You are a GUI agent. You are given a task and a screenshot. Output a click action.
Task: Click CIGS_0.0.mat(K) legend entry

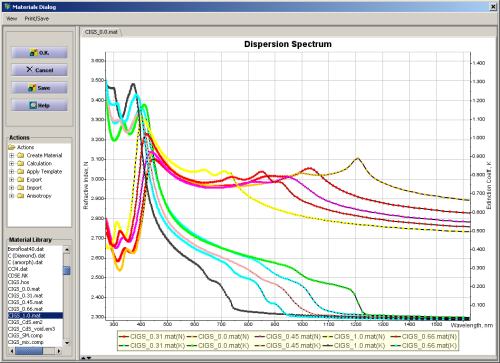[219, 346]
